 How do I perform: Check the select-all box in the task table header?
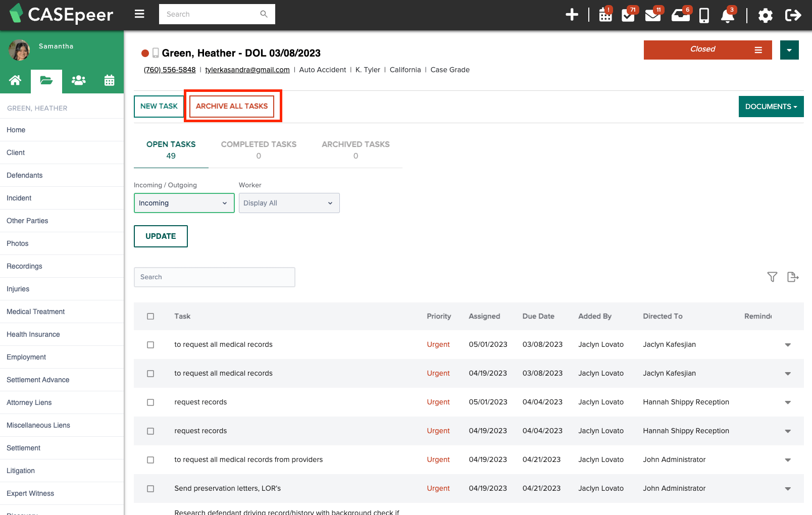150,316
